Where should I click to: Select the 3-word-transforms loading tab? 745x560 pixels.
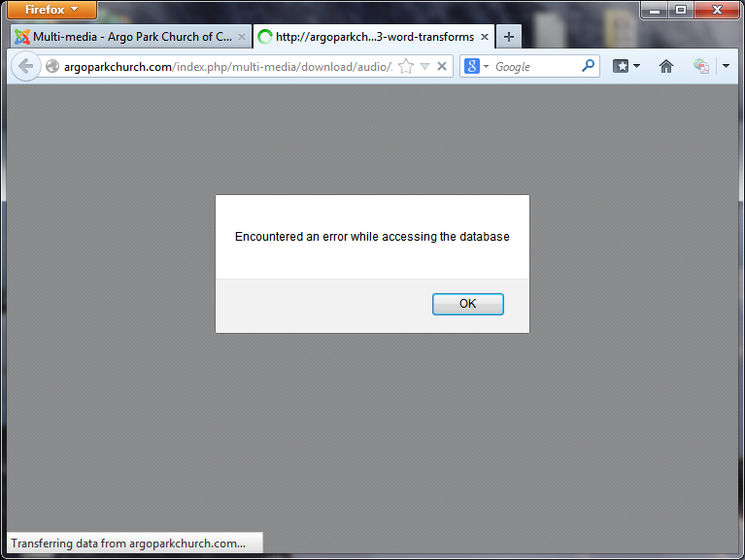tap(374, 37)
